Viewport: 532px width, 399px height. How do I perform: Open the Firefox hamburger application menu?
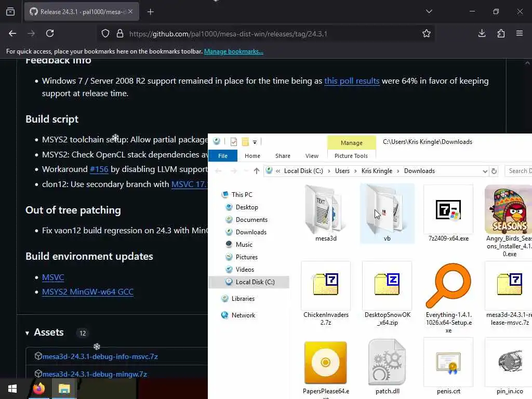pos(520,33)
